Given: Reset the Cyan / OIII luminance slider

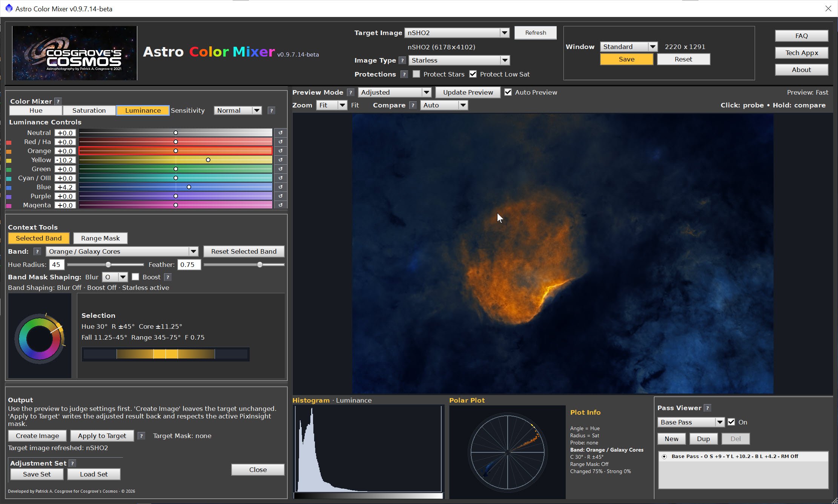Looking at the screenshot, I should (280, 178).
